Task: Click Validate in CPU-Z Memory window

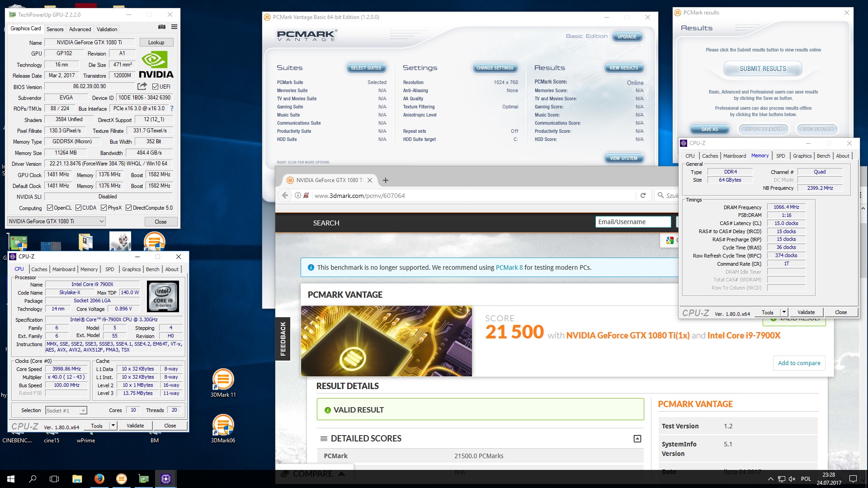Action: pyautogui.click(x=806, y=312)
